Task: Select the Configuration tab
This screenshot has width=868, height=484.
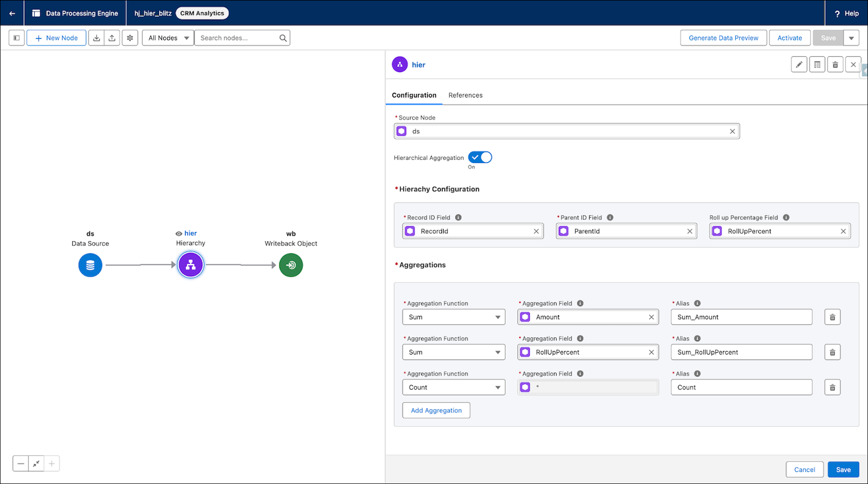Action: pos(414,95)
